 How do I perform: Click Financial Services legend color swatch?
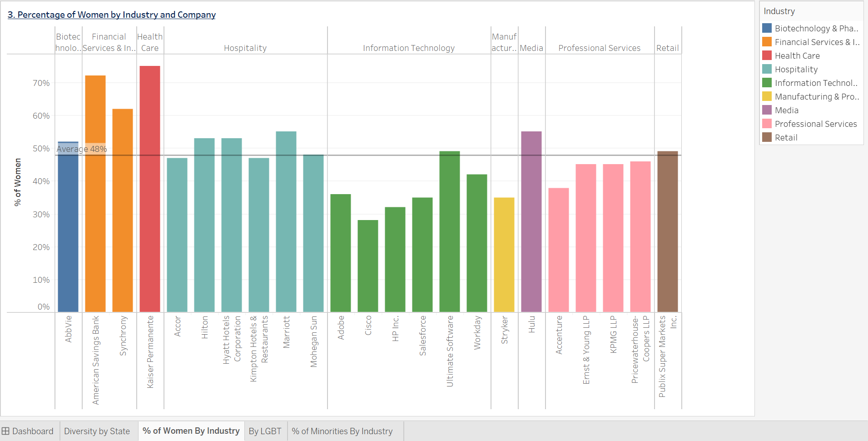pyautogui.click(x=767, y=42)
